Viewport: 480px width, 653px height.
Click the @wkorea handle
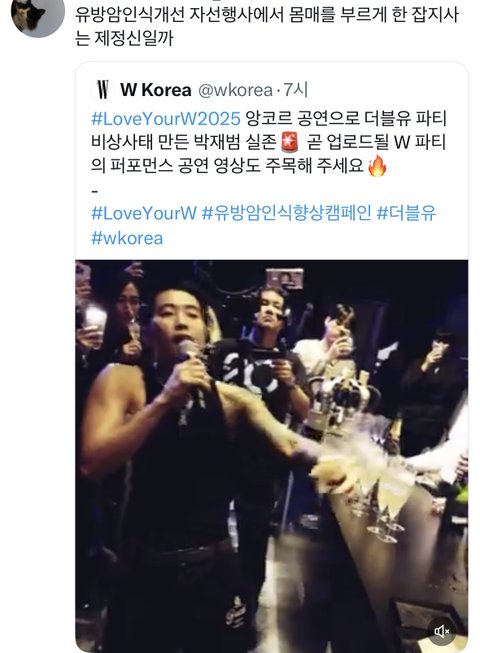click(235, 90)
